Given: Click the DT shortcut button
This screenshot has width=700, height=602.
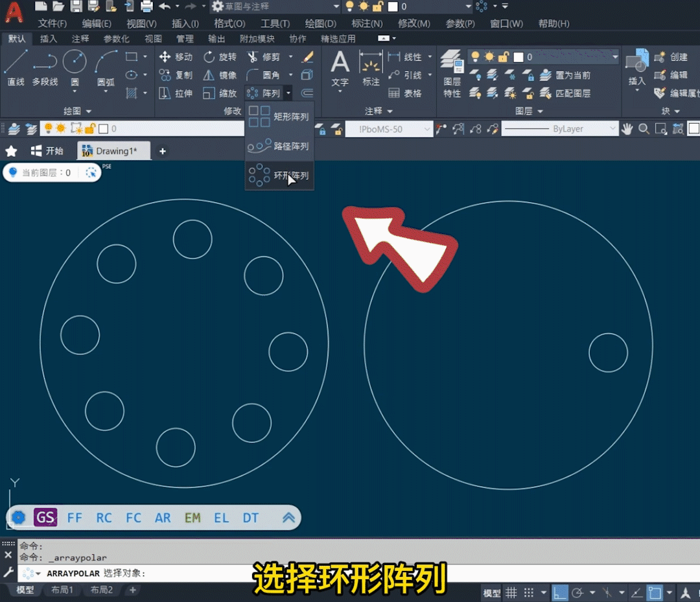Looking at the screenshot, I should pyautogui.click(x=250, y=518).
